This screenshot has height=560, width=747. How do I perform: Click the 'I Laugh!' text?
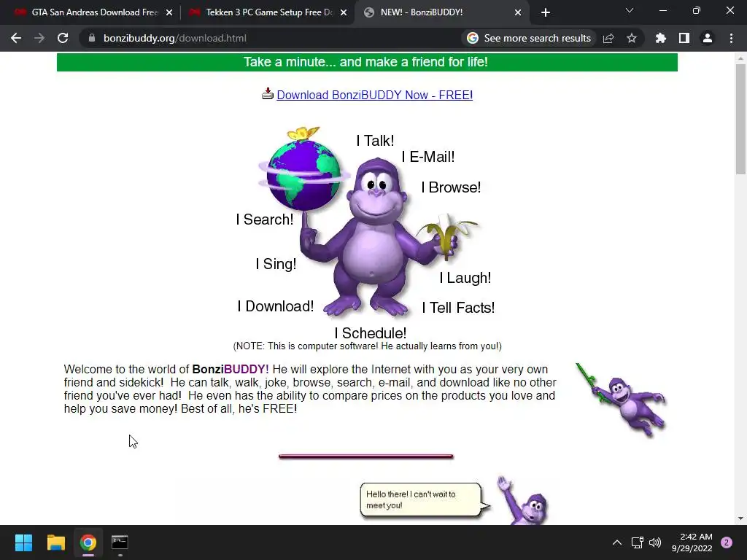(465, 278)
